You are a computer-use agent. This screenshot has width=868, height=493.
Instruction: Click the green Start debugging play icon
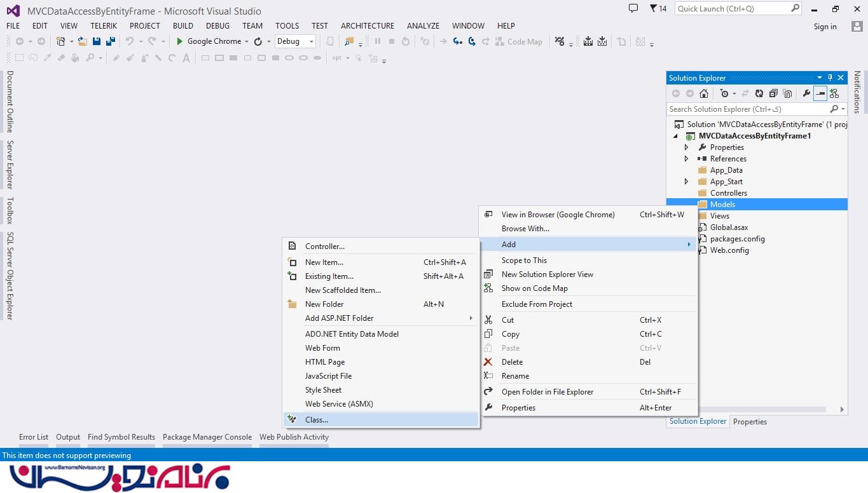[180, 41]
